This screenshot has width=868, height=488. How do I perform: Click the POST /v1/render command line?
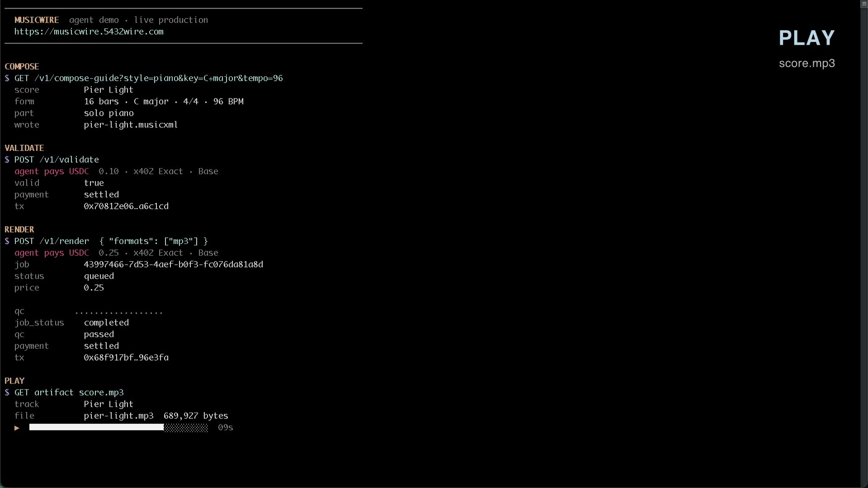pyautogui.click(x=106, y=241)
